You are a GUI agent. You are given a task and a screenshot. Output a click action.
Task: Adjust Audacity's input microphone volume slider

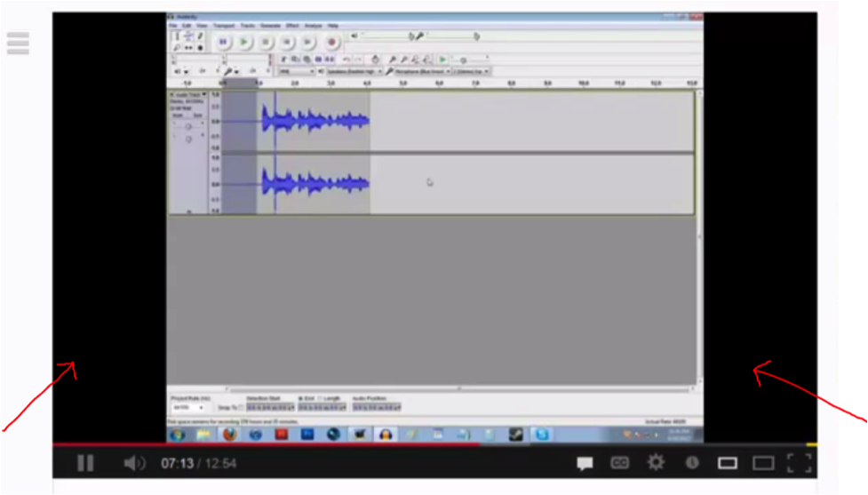[x=451, y=36]
